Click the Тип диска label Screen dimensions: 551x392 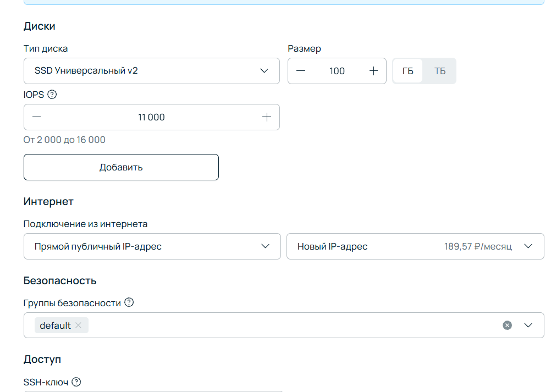(46, 48)
